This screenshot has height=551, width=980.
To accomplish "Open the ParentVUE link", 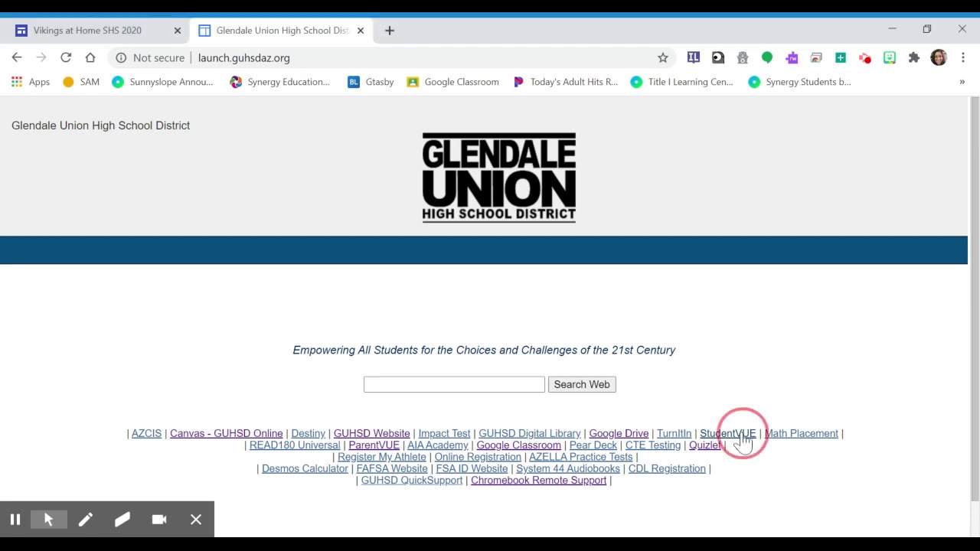I will [374, 445].
